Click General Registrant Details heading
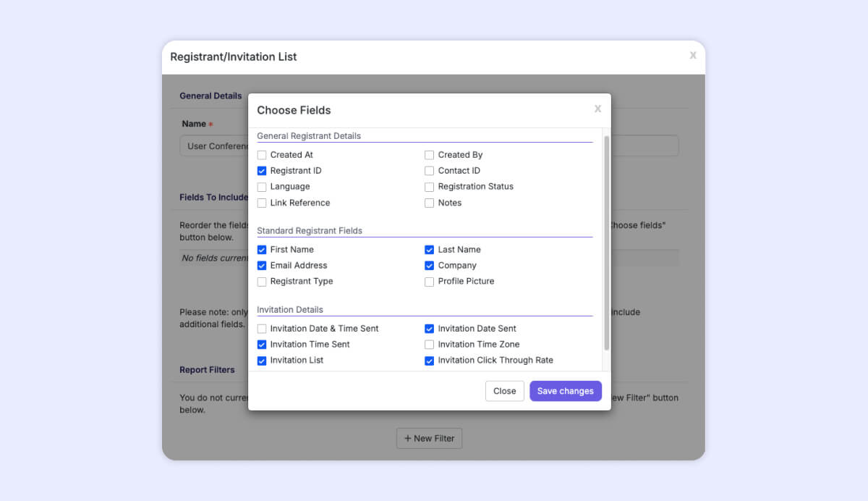Image resolution: width=868 pixels, height=501 pixels. pyautogui.click(x=309, y=136)
